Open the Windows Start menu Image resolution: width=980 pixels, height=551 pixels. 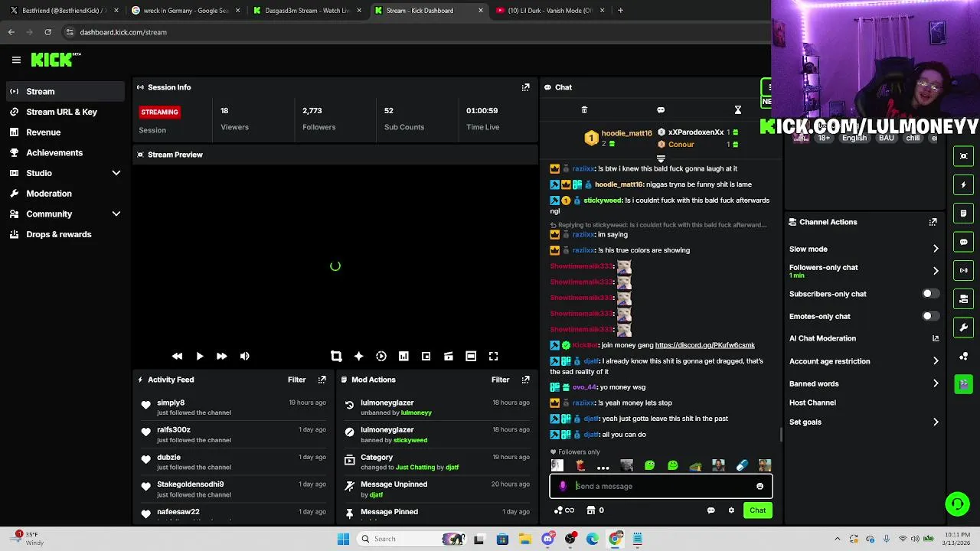[343, 539]
